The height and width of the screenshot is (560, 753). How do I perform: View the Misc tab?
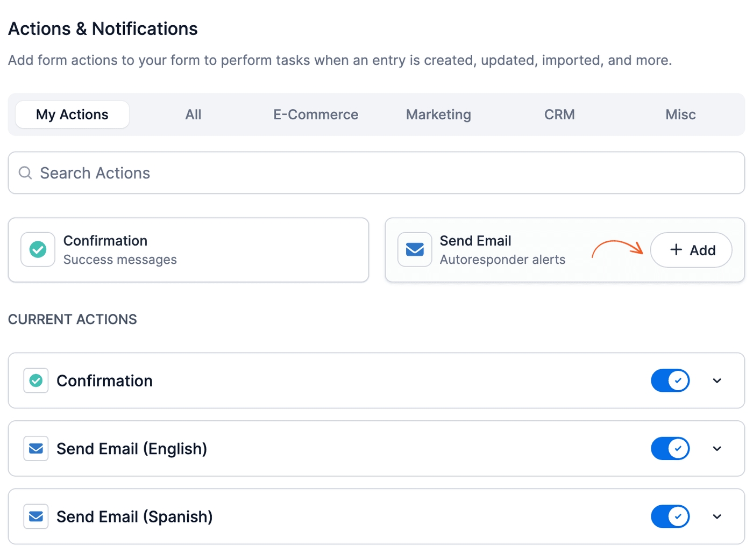[x=680, y=114]
